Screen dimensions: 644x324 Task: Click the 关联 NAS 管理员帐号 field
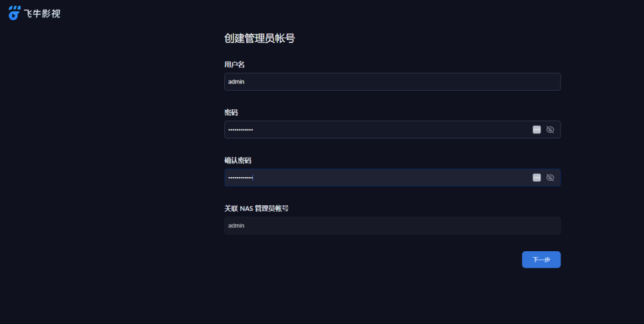(392, 226)
